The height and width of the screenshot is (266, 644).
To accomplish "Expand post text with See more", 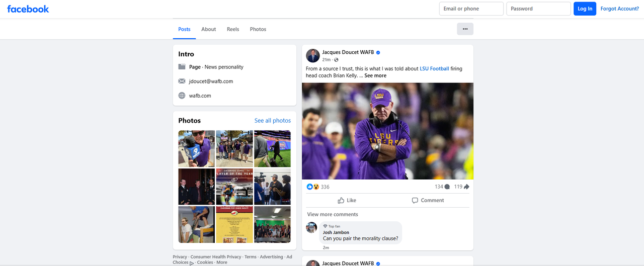I will click(375, 75).
